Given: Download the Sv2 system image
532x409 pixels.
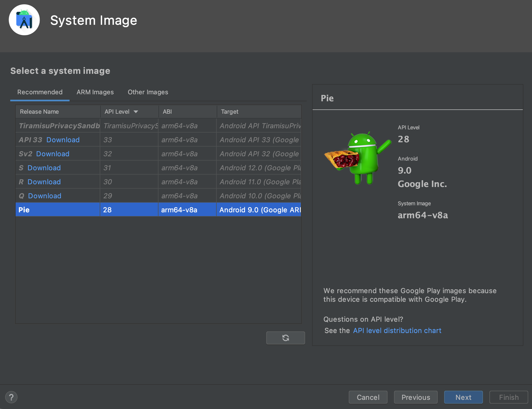Looking at the screenshot, I should (x=53, y=154).
